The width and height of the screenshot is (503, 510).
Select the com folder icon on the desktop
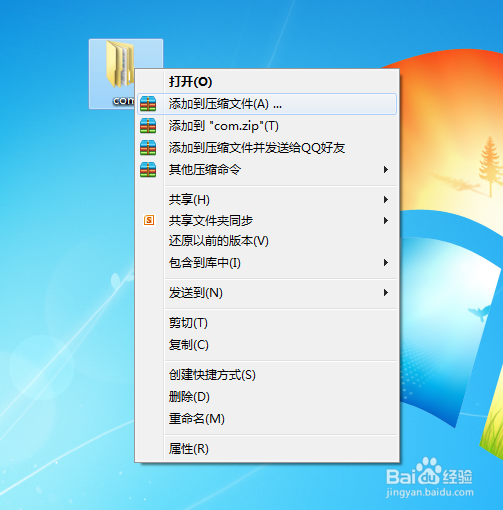click(120, 64)
